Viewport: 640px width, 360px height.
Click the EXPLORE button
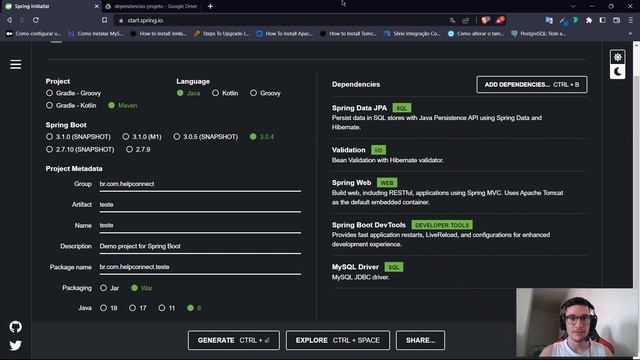click(x=338, y=340)
